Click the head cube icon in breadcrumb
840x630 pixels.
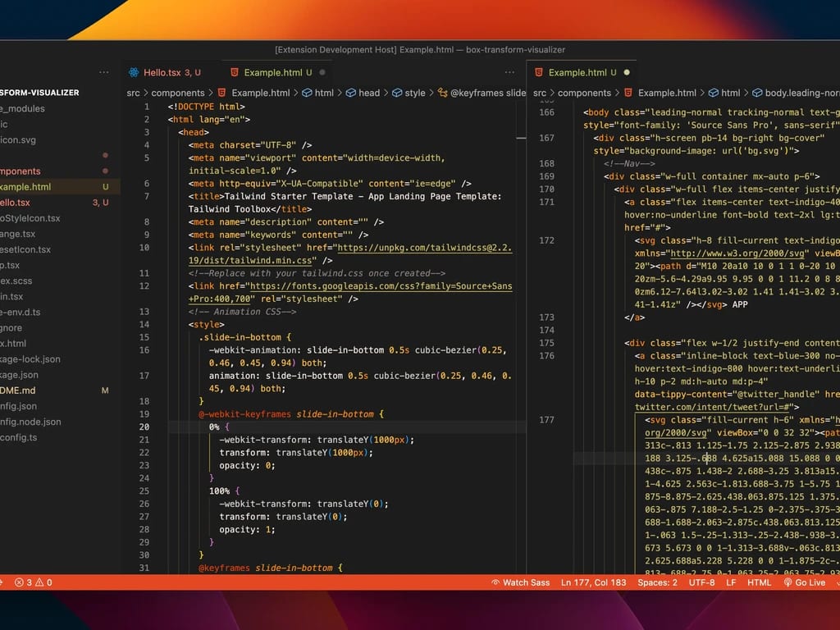click(x=351, y=93)
